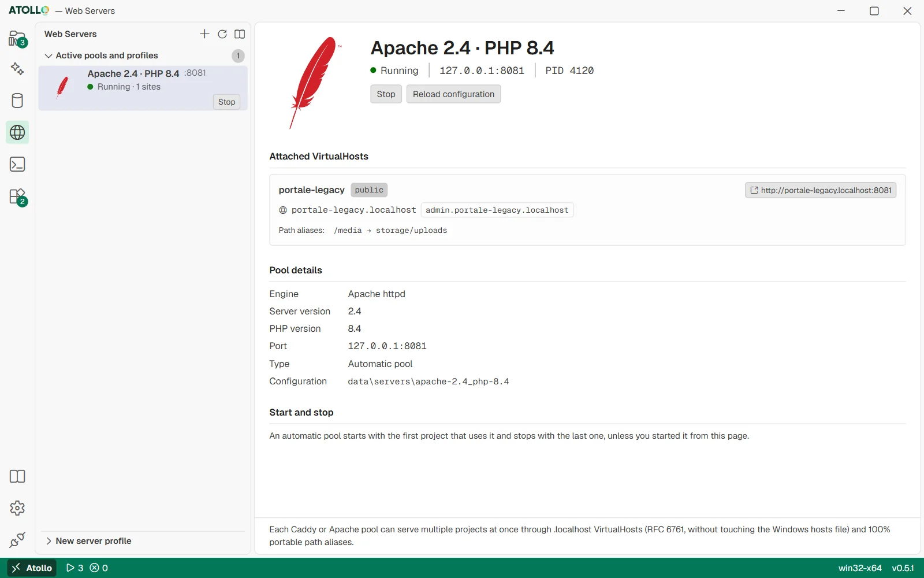Click the Atollo status bar item

[32, 568]
